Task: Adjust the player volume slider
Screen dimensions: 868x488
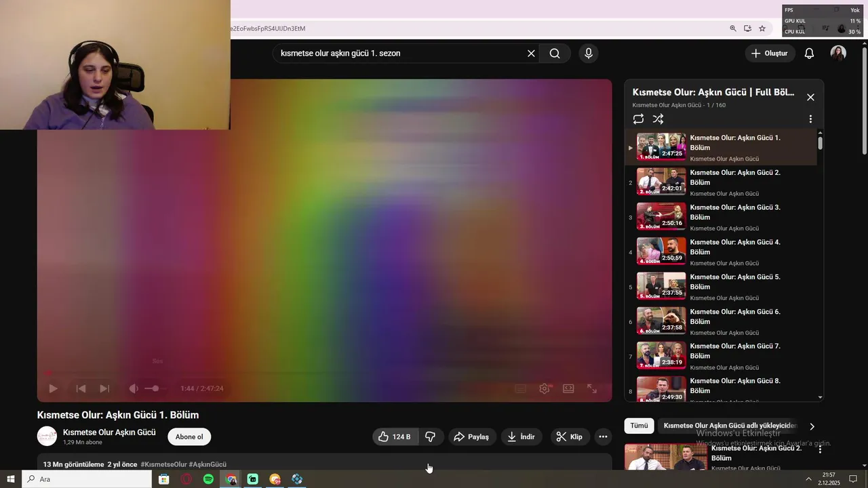Action: [x=155, y=388]
